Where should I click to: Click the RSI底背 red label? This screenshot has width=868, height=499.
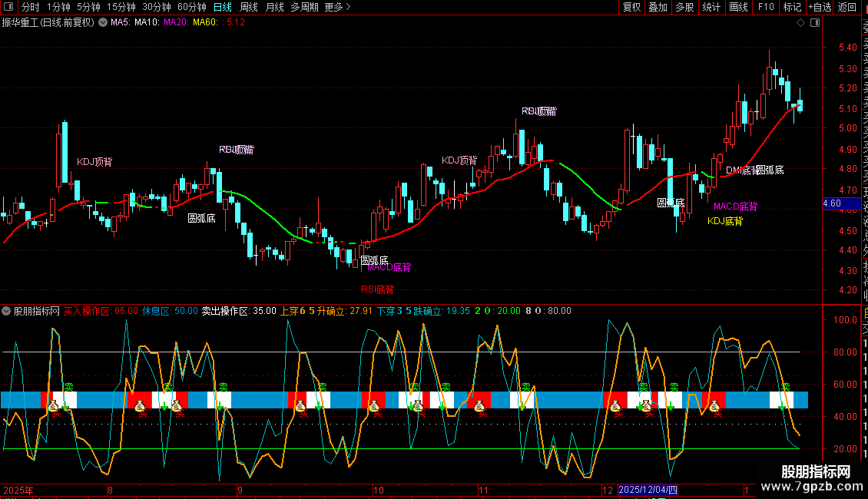pyautogui.click(x=377, y=289)
